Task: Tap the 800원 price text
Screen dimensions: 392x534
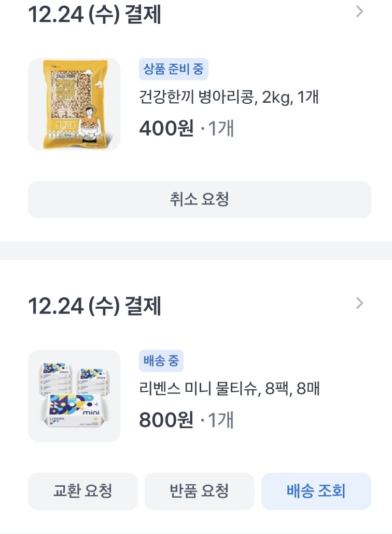Action: click(x=166, y=420)
